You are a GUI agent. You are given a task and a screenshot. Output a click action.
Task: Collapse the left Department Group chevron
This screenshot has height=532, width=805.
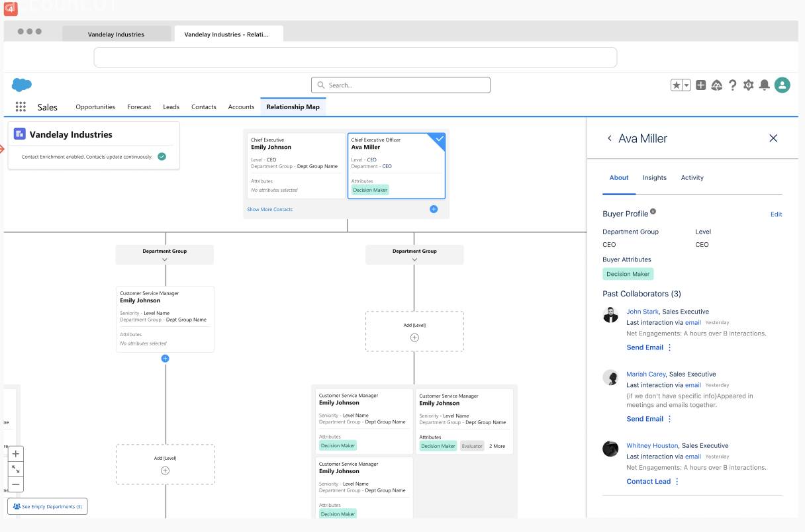click(x=165, y=259)
